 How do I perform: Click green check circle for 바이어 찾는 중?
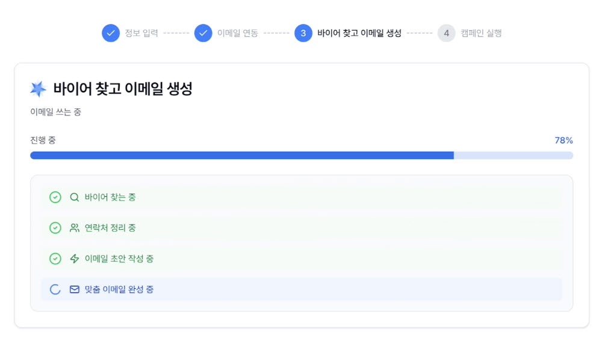click(x=55, y=197)
